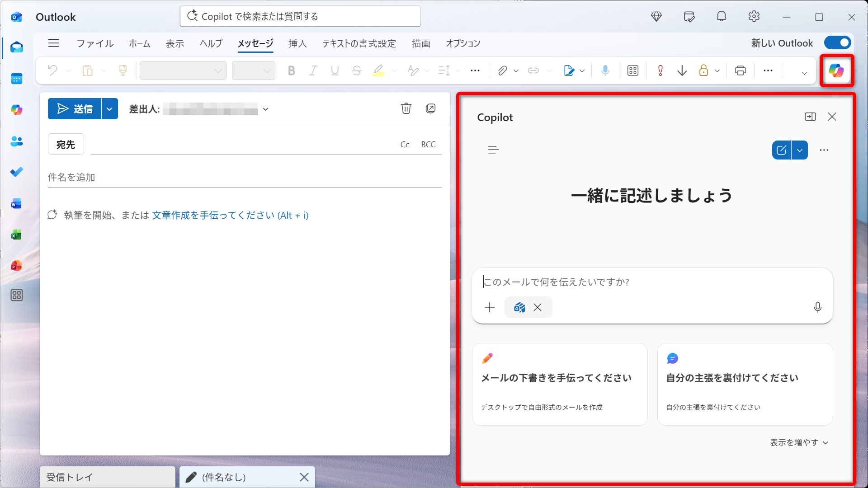Open Copilot from the left sidebar

pos(17,110)
